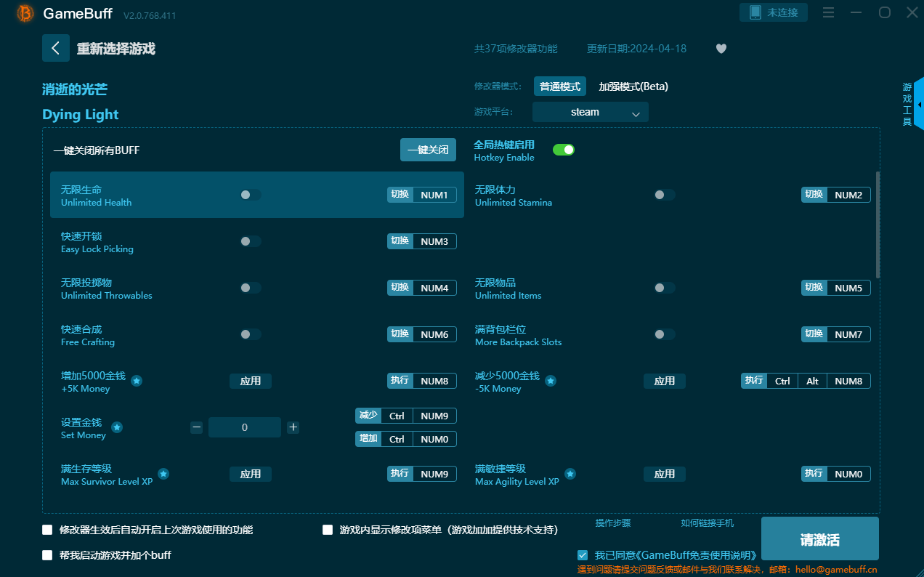Toggle Unlimited Health switch
This screenshot has height=577, width=924.
(250, 195)
